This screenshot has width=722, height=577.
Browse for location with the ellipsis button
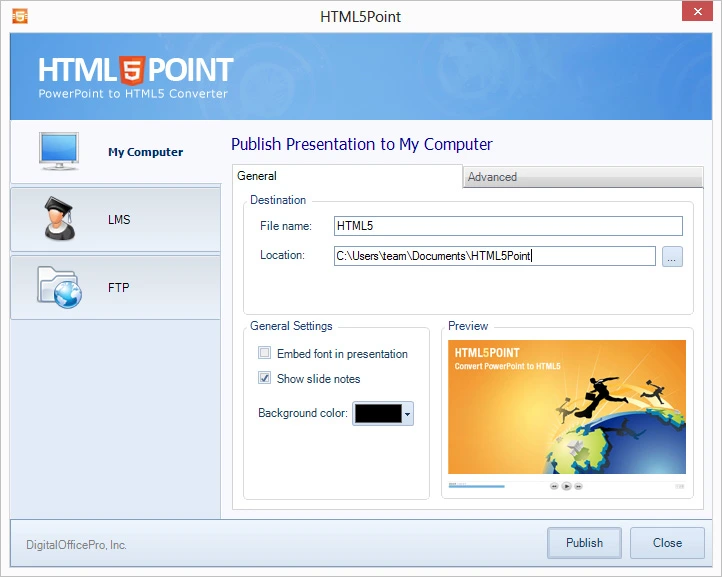(672, 256)
